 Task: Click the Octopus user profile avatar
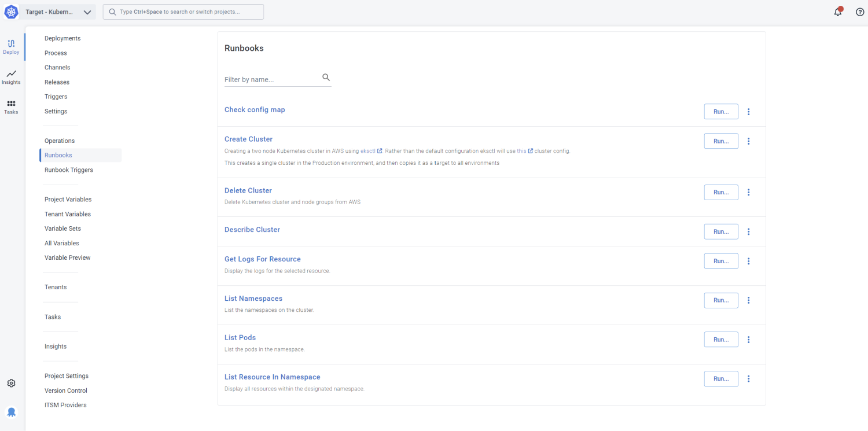coord(11,412)
